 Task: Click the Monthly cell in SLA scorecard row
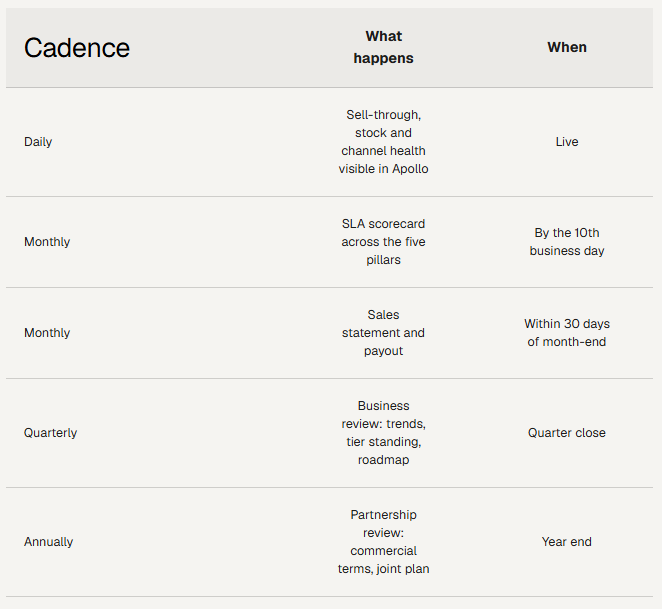tap(47, 242)
